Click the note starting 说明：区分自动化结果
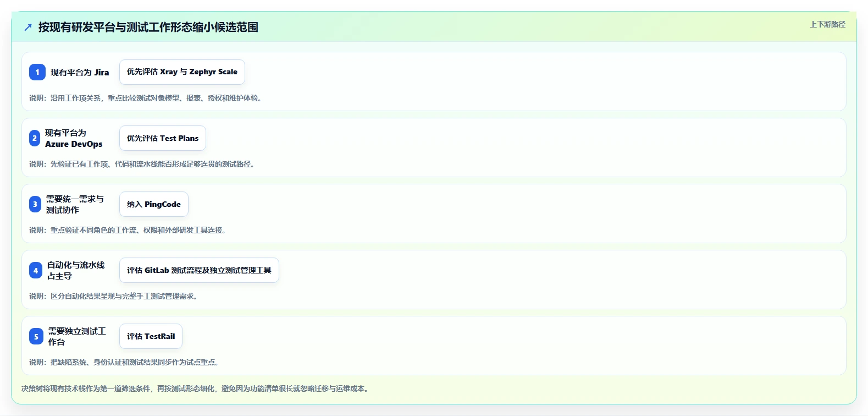868x416 pixels. pyautogui.click(x=114, y=296)
